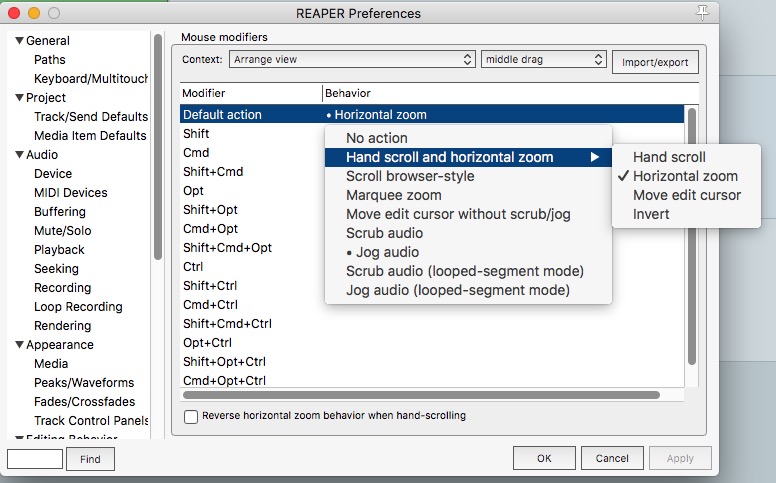This screenshot has height=483, width=776.
Task: Select the Shift+Ctrl modifier row
Action: coord(210,286)
